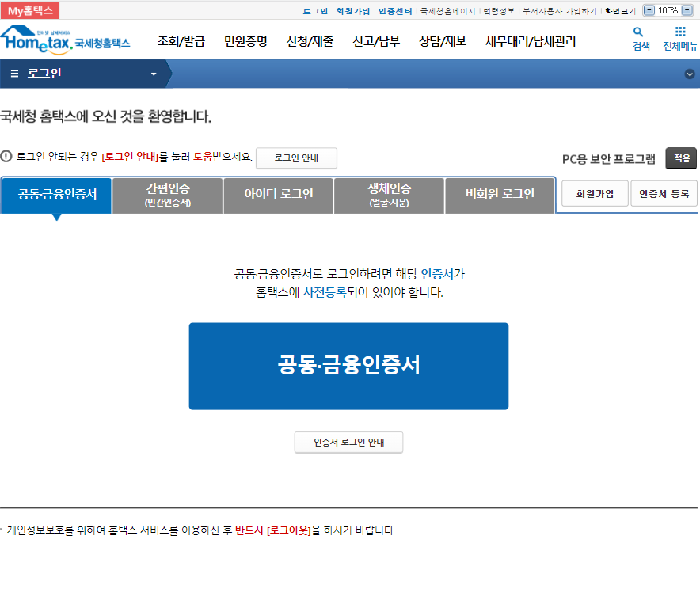Screen dimensions: 700x589
Task: Open the 신청/제출 menu
Action: [310, 41]
